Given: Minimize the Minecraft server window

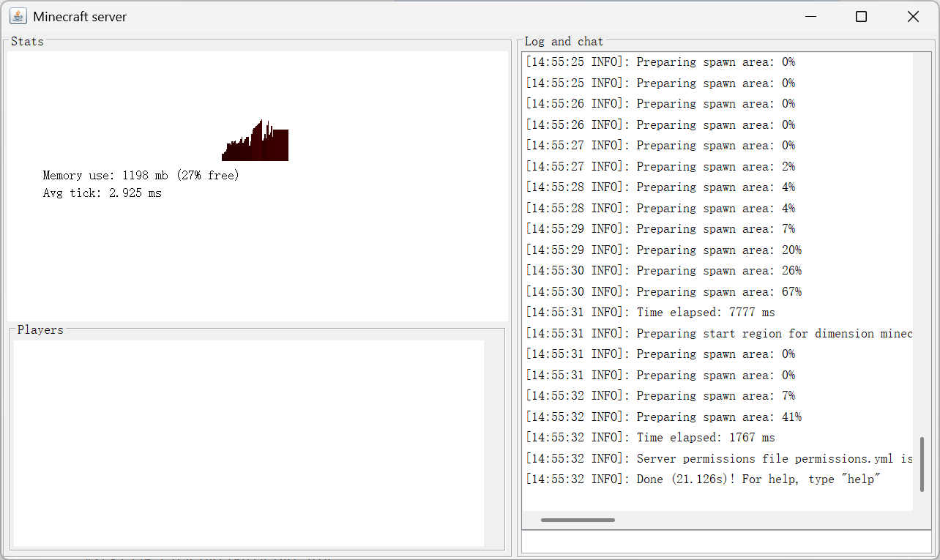Looking at the screenshot, I should point(810,16).
